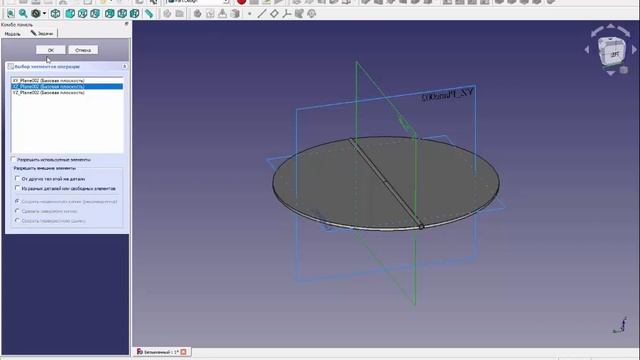Set the isometric view

[55, 14]
